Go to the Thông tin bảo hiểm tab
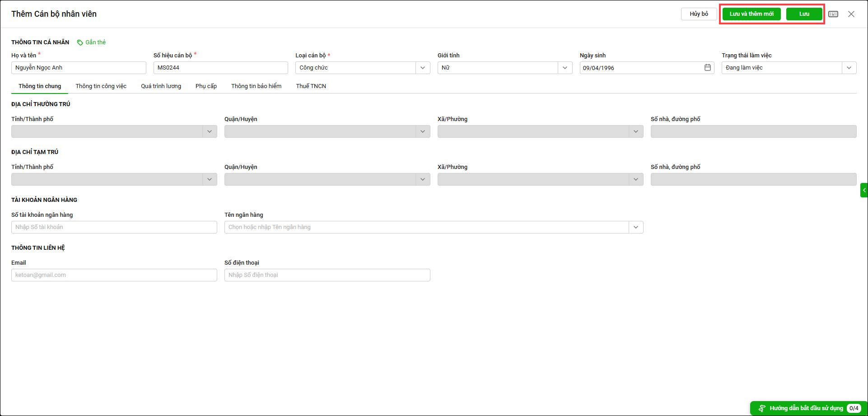868x416 pixels. tap(256, 86)
